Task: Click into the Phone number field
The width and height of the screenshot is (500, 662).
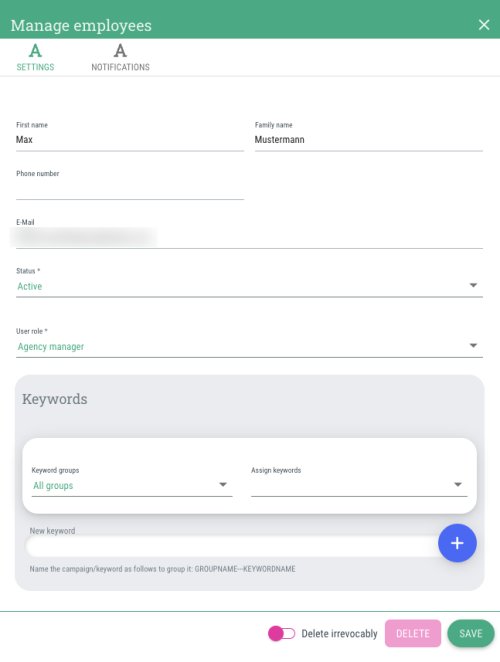Action: tap(130, 189)
